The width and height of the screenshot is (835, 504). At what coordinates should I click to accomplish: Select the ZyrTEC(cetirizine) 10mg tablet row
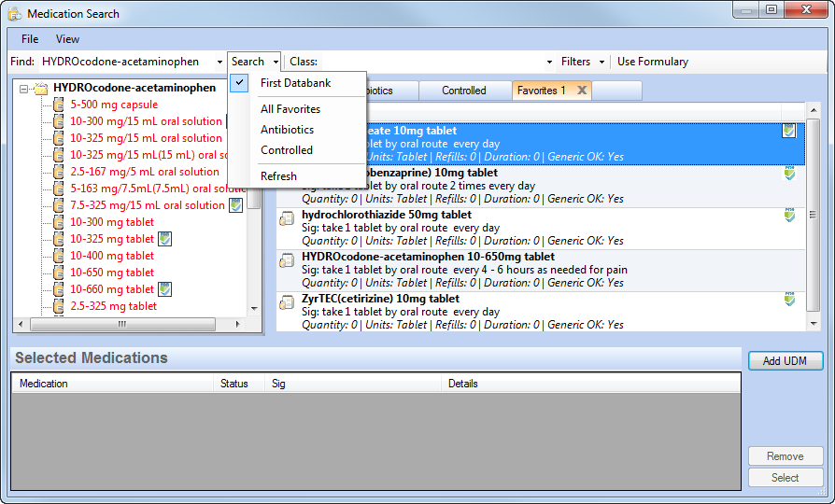click(x=541, y=312)
